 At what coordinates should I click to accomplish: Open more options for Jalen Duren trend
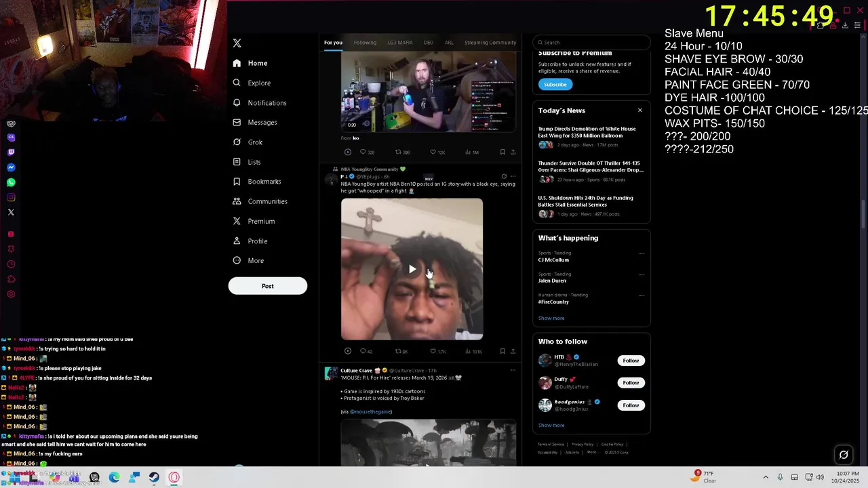(642, 274)
